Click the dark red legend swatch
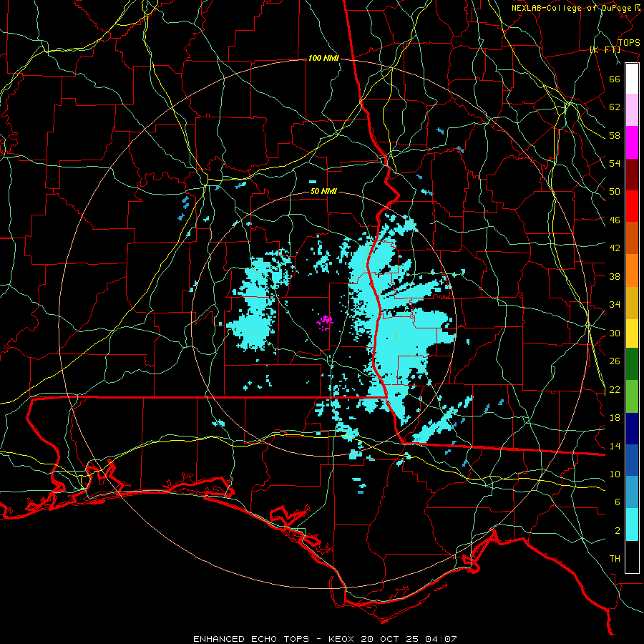644x644 pixels. point(632,175)
